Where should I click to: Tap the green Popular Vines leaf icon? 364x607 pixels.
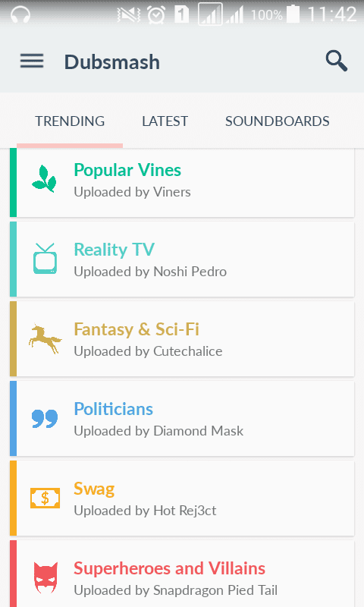click(45, 179)
